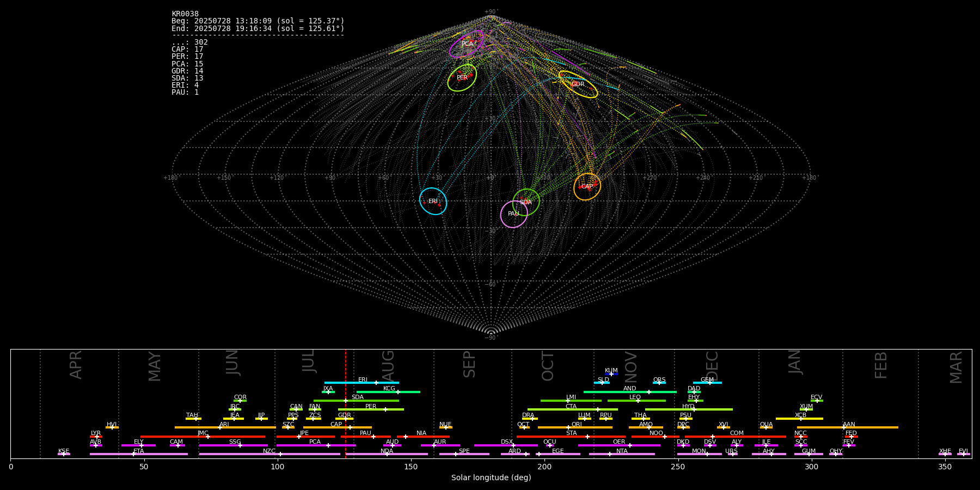Click the 'GDR: 14' legend entry
The height and width of the screenshot is (490, 980).
[x=187, y=71]
